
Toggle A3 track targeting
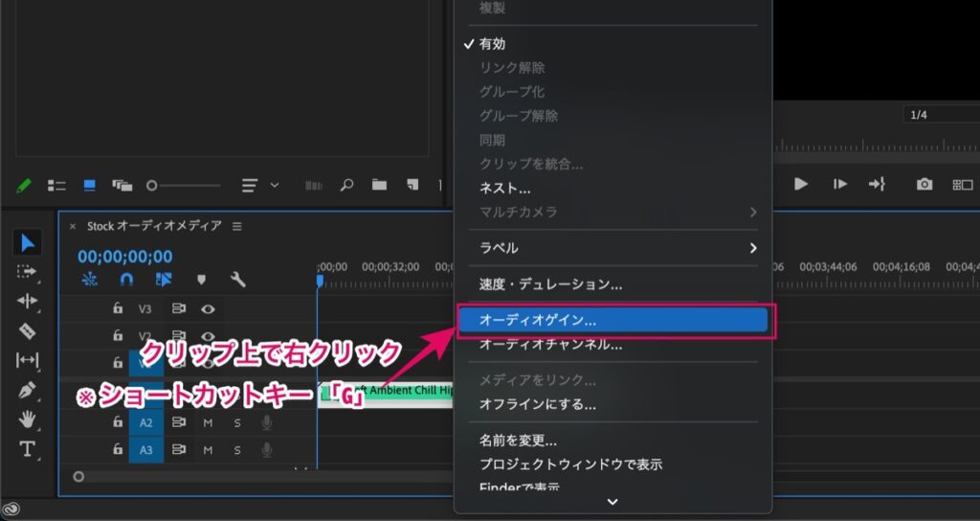click(145, 450)
